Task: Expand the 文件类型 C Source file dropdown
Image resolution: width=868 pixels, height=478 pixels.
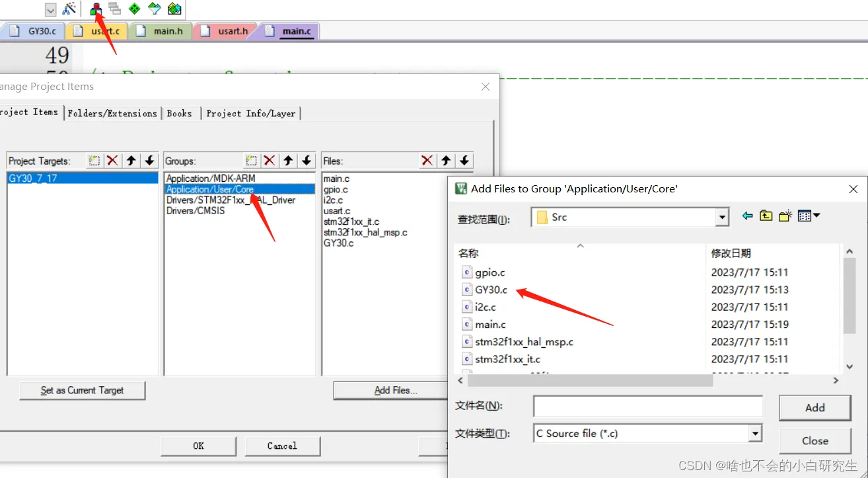Action: tap(755, 434)
